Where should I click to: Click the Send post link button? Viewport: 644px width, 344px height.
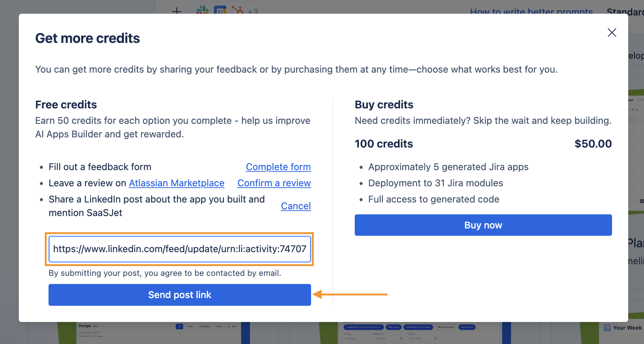coord(180,295)
